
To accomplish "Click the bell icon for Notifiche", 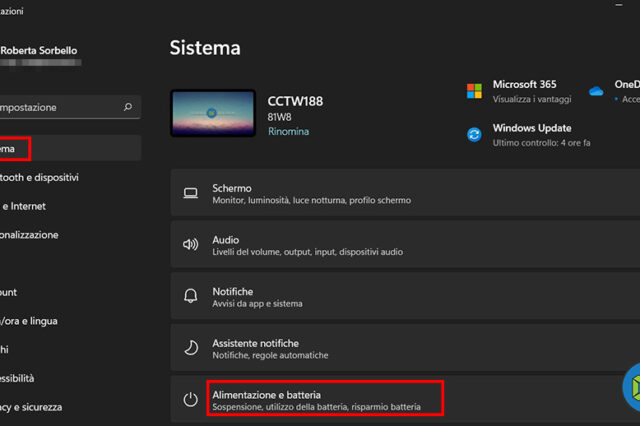I will (190, 297).
